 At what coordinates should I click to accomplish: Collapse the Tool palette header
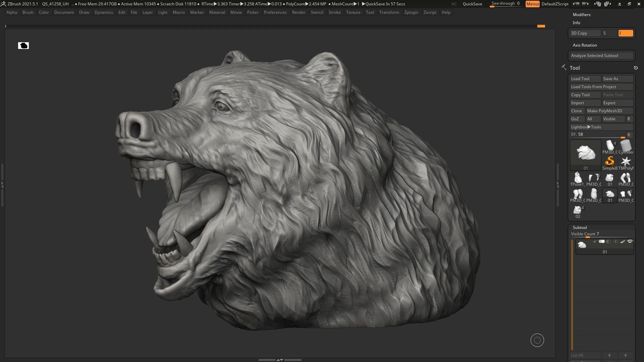575,68
